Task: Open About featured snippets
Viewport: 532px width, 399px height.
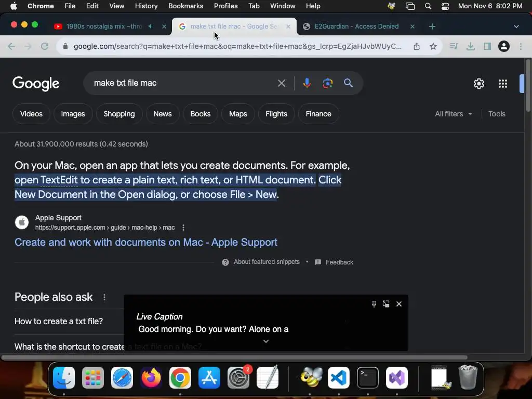Action: (261, 262)
